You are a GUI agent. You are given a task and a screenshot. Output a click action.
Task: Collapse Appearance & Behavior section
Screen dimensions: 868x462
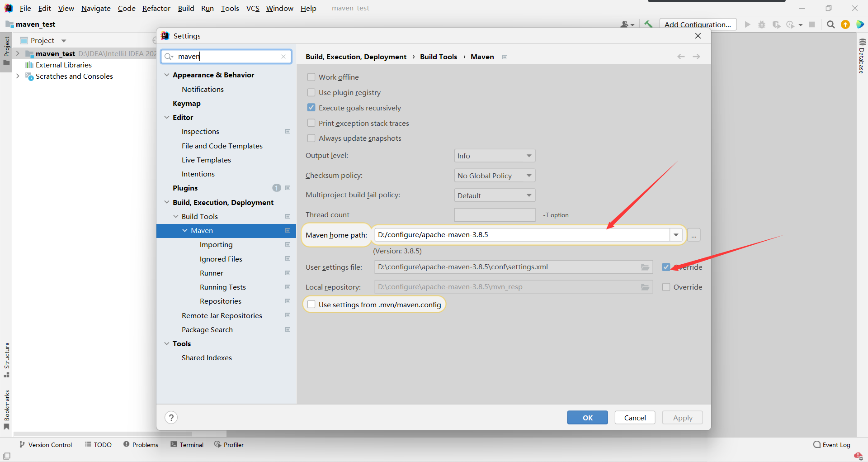[167, 75]
